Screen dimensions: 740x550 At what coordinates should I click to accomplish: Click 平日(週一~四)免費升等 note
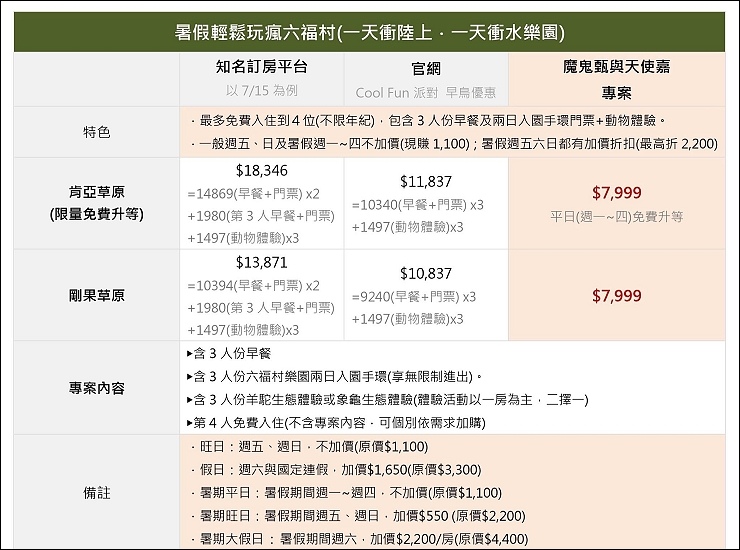[616, 217]
